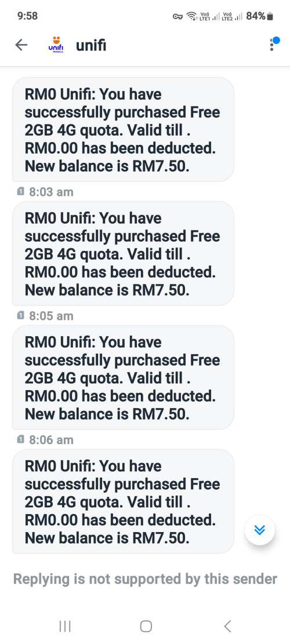Tap the 8:03 am timestamp
Screen dimensions: 290x644
pos(52,192)
